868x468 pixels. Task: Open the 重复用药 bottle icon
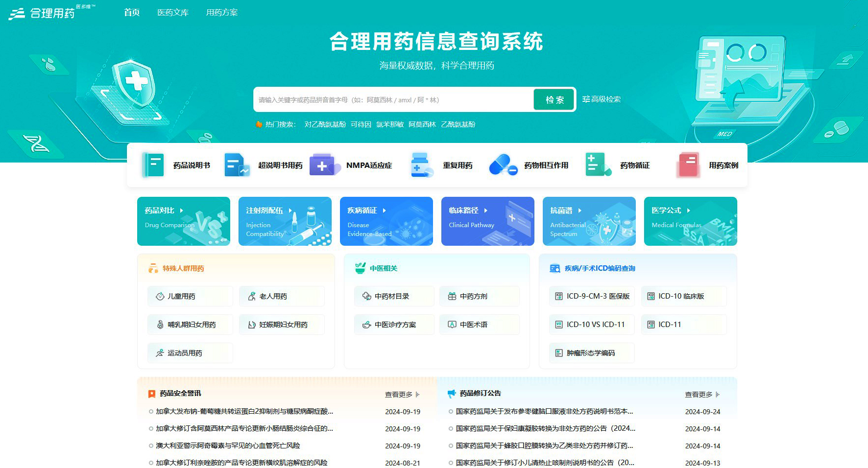click(x=421, y=165)
